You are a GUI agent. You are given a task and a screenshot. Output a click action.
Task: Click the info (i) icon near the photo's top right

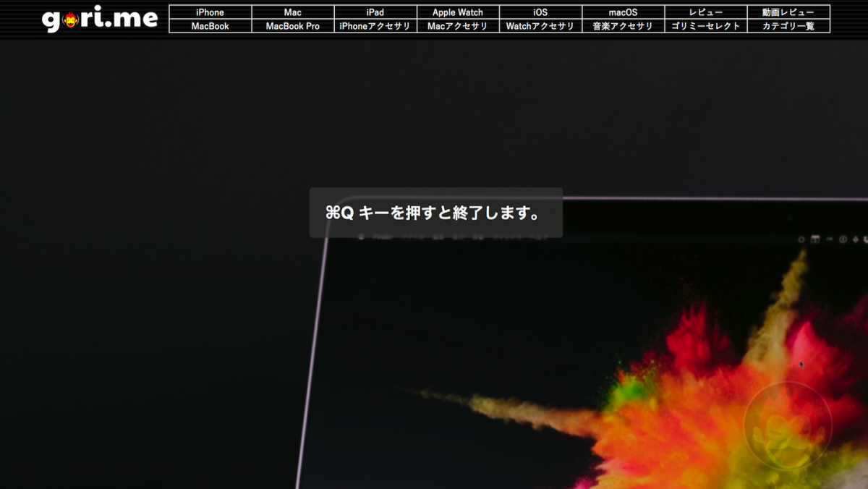pos(843,239)
